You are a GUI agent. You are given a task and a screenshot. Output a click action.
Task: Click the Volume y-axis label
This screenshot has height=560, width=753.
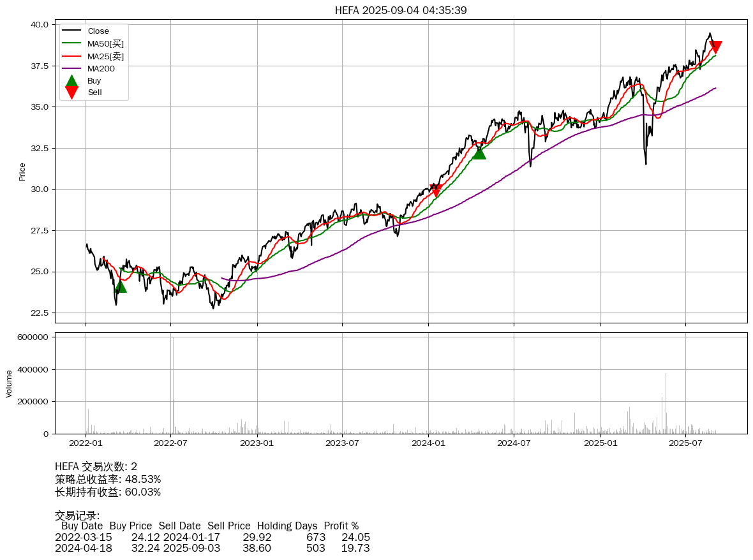click(x=9, y=383)
